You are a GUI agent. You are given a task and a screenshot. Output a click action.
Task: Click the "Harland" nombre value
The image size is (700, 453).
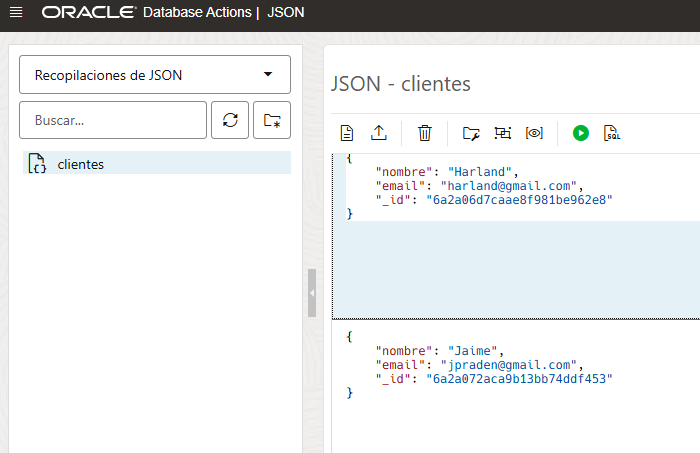point(480,172)
